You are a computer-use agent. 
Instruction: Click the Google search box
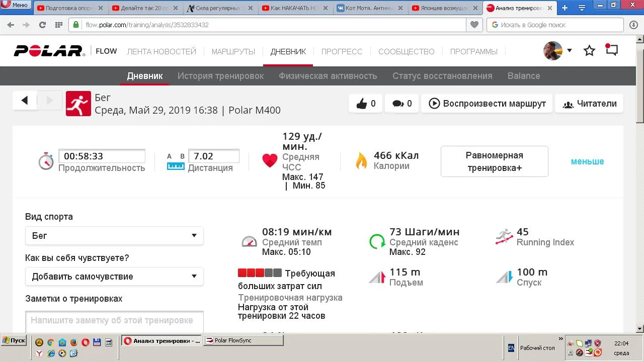pos(555,25)
